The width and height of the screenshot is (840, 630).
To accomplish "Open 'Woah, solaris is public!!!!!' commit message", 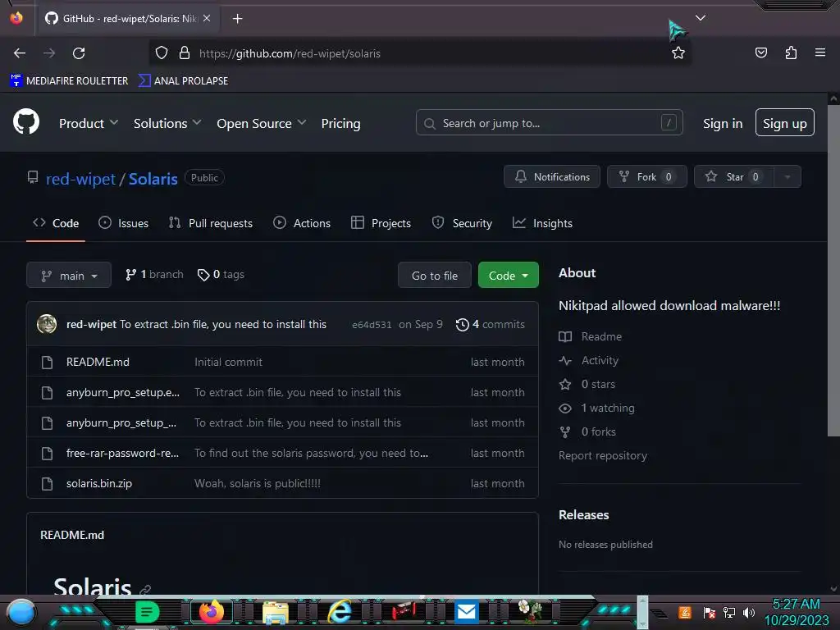I will 257,483.
